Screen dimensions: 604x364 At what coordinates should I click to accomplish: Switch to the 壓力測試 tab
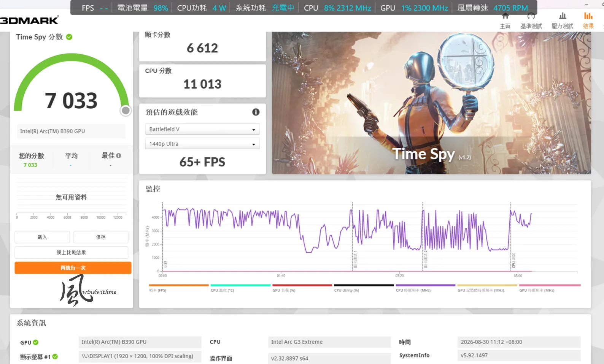pyautogui.click(x=563, y=21)
